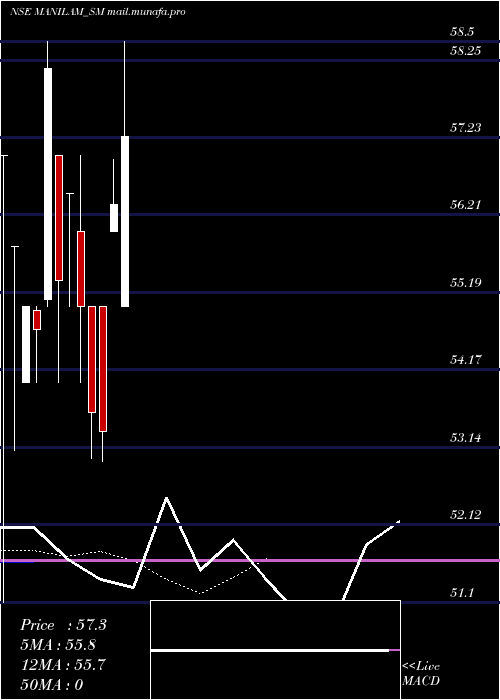Select the 53.14 price axis label
The height and width of the screenshot is (700, 500).
point(466,438)
